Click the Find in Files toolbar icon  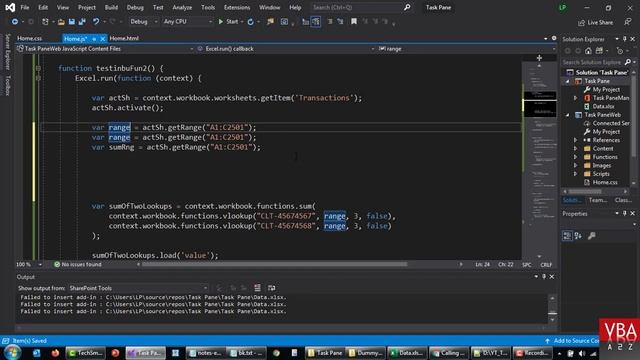(x=270, y=22)
